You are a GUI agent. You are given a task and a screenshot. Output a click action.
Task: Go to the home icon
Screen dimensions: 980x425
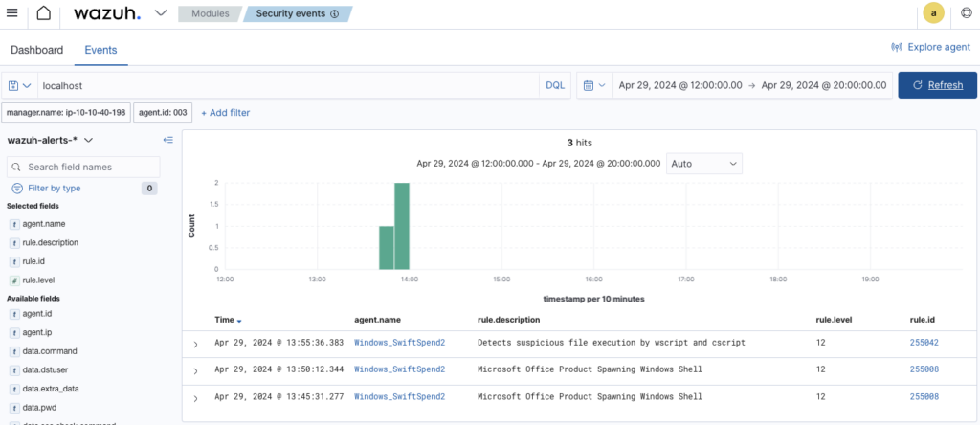tap(44, 13)
